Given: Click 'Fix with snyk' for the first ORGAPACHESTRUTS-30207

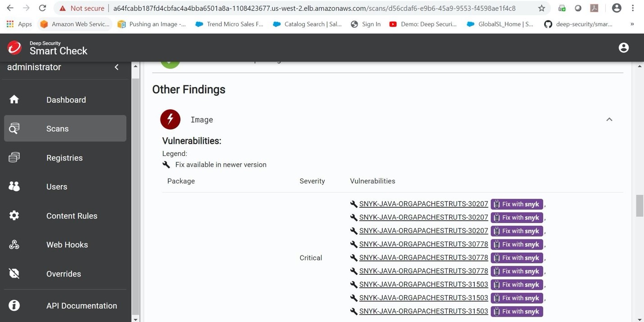Looking at the screenshot, I should coord(517,204).
